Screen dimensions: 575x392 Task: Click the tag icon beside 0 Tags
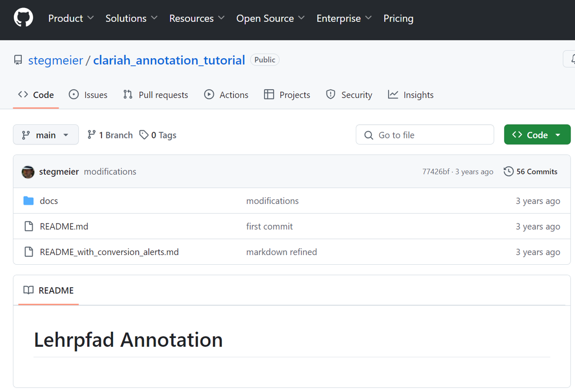(x=144, y=135)
